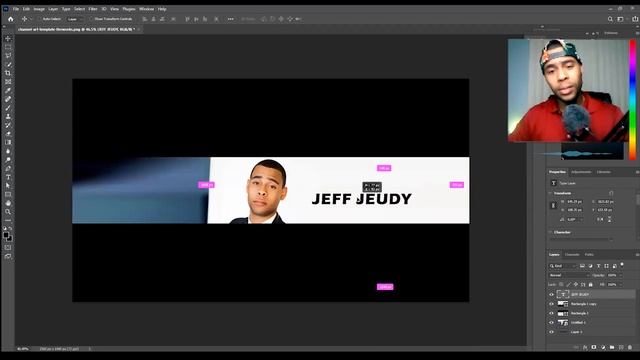This screenshot has width=640, height=360.
Task: Click the width input field in Transform
Action: [575, 202]
